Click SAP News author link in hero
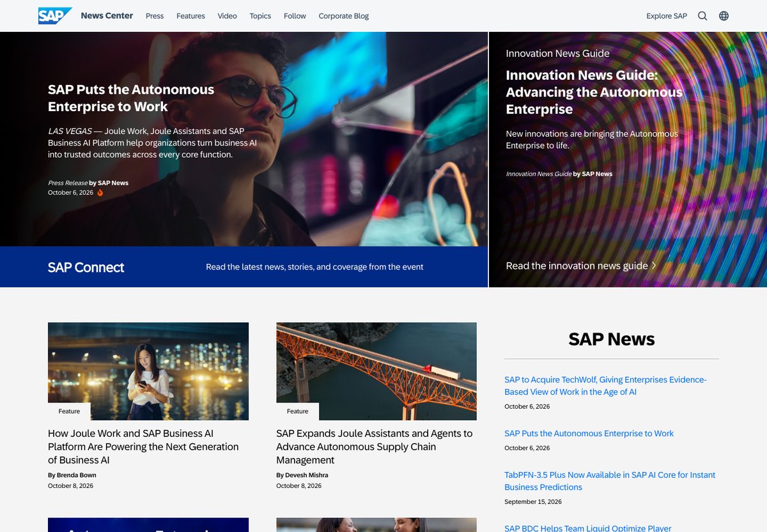 click(113, 183)
